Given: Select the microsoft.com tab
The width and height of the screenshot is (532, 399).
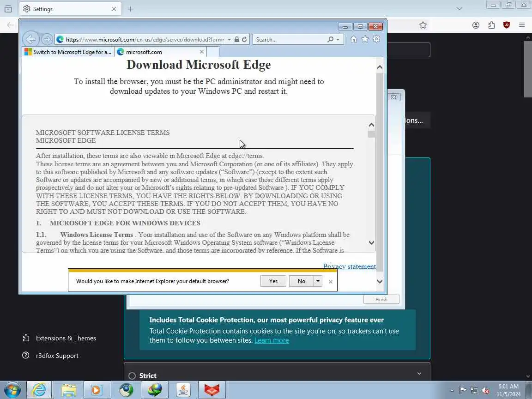Looking at the screenshot, I should (161, 52).
